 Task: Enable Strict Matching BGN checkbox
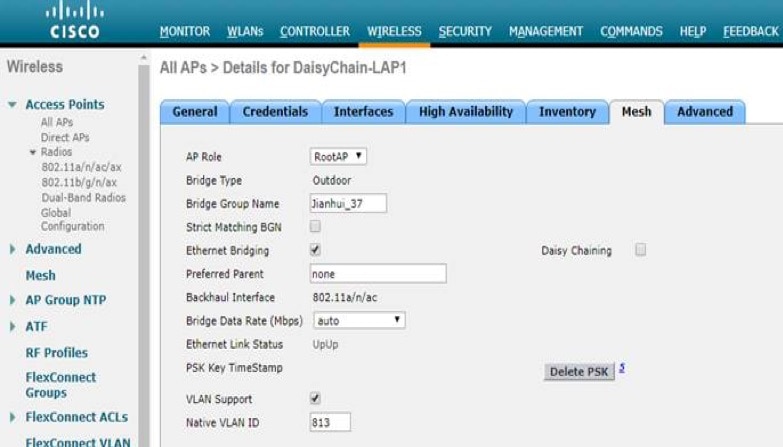[x=315, y=226]
